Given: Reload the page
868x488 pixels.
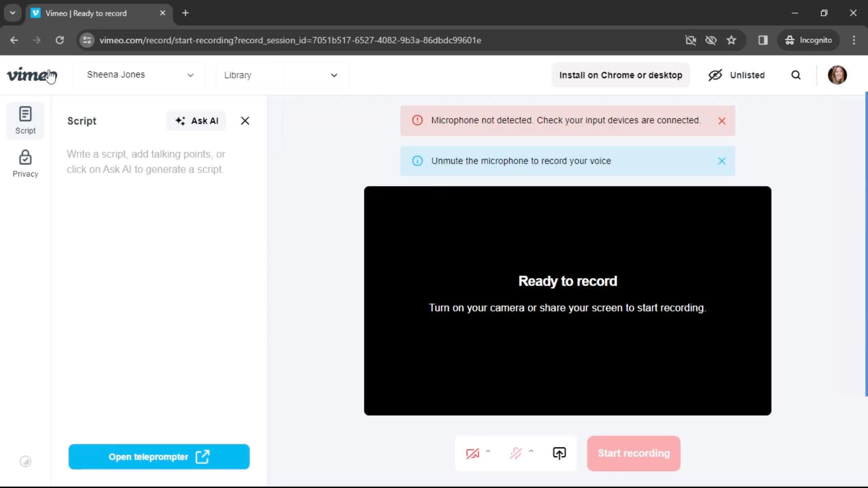Looking at the screenshot, I should [x=60, y=40].
